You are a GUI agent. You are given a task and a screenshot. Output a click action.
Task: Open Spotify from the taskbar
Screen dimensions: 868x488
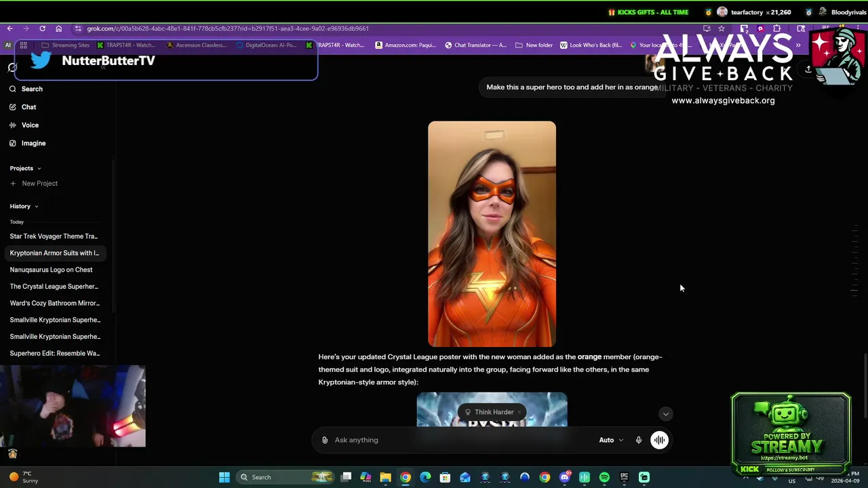tap(604, 477)
